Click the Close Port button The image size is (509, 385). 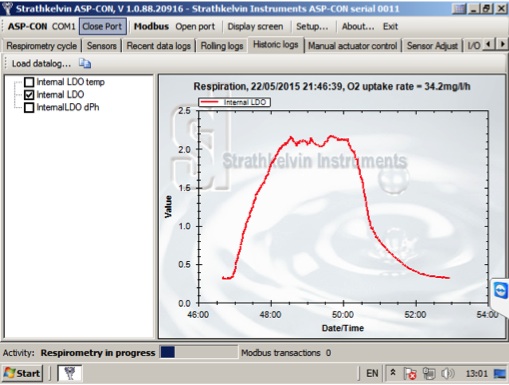click(102, 26)
